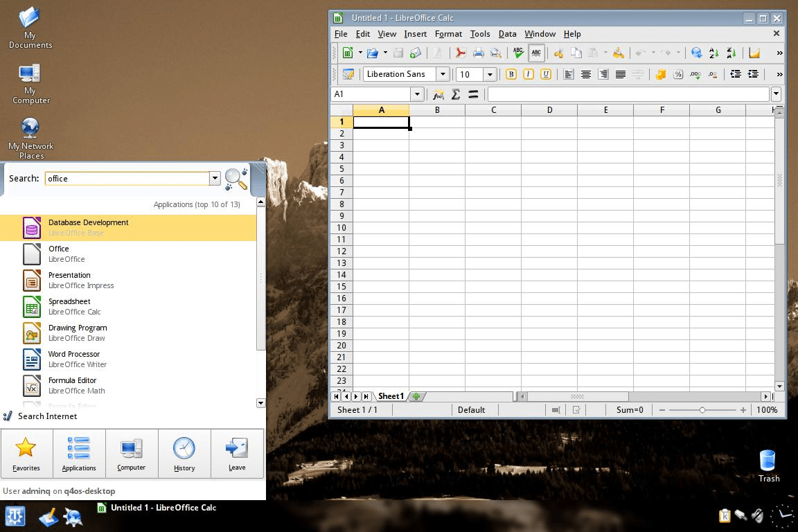Open the File menu
The image size is (798, 532).
point(341,34)
